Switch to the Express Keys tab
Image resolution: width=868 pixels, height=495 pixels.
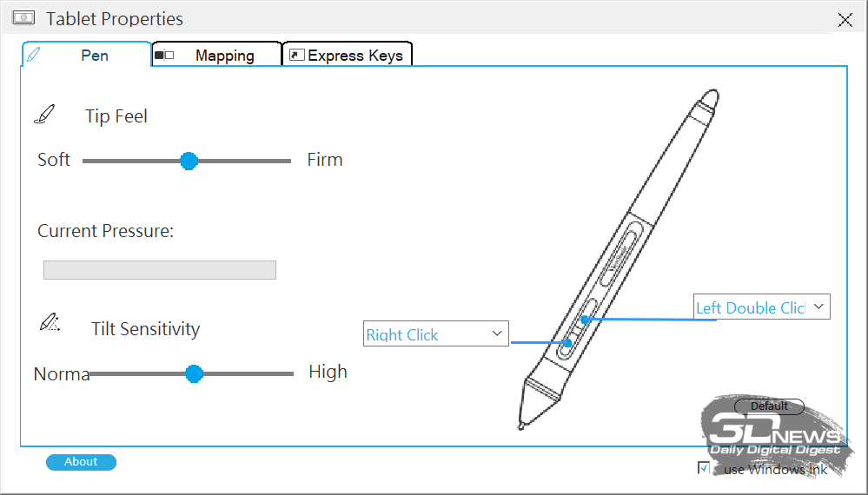point(348,55)
